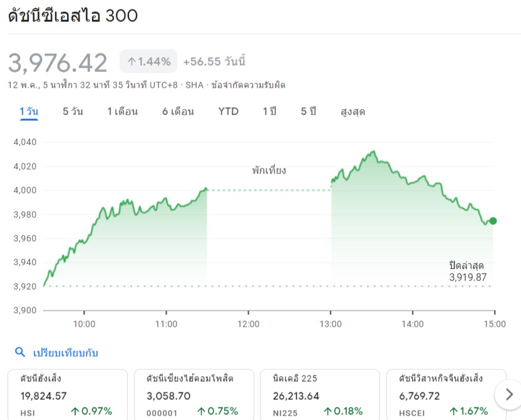Click the green end-point dot on the chart

[493, 220]
